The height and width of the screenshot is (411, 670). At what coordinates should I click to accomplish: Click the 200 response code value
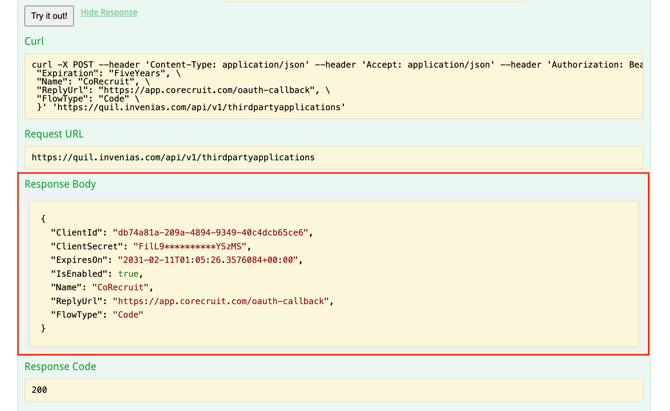[x=39, y=390]
